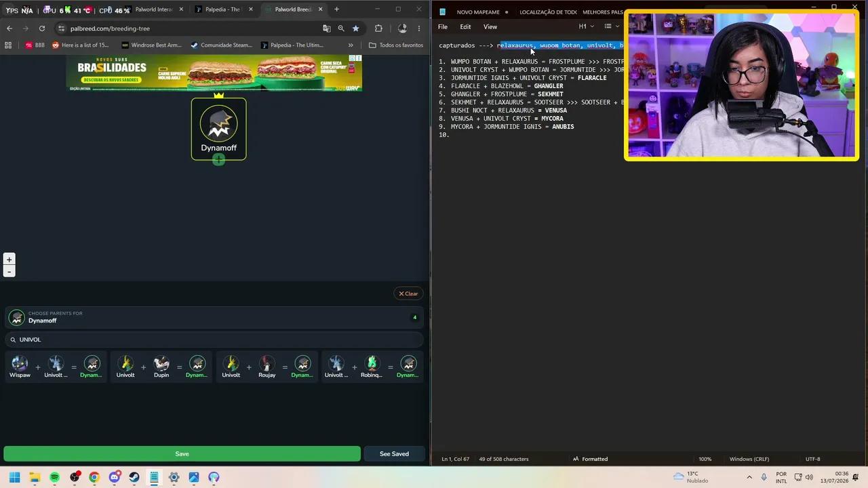Open the list style dropdown in Notepad

pos(612,26)
